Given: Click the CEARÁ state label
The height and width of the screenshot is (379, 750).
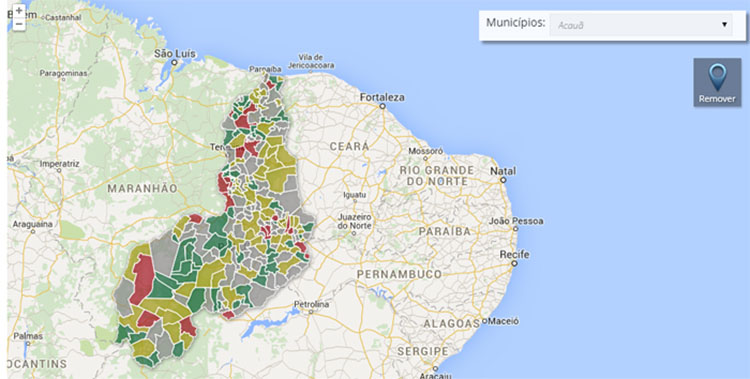Looking at the screenshot, I should click(349, 146).
